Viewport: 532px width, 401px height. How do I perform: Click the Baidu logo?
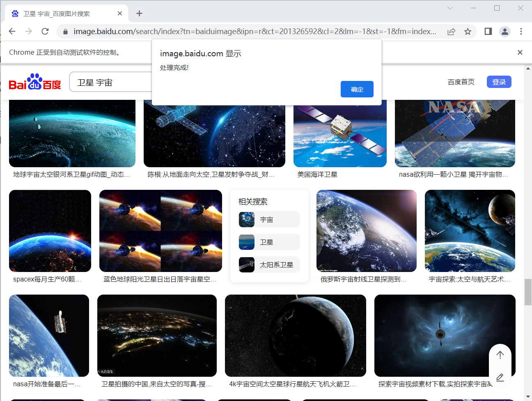tap(34, 82)
